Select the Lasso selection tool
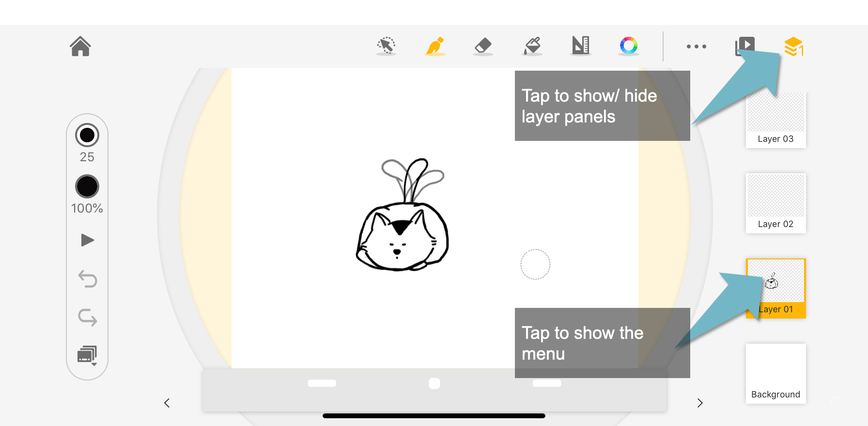This screenshot has width=868, height=426. coord(386,46)
